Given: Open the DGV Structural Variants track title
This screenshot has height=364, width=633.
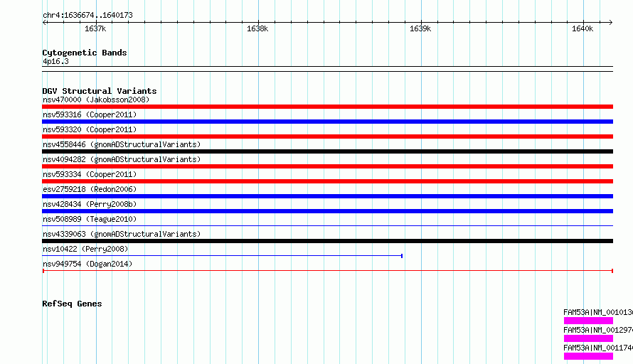Looking at the screenshot, I should [100, 91].
